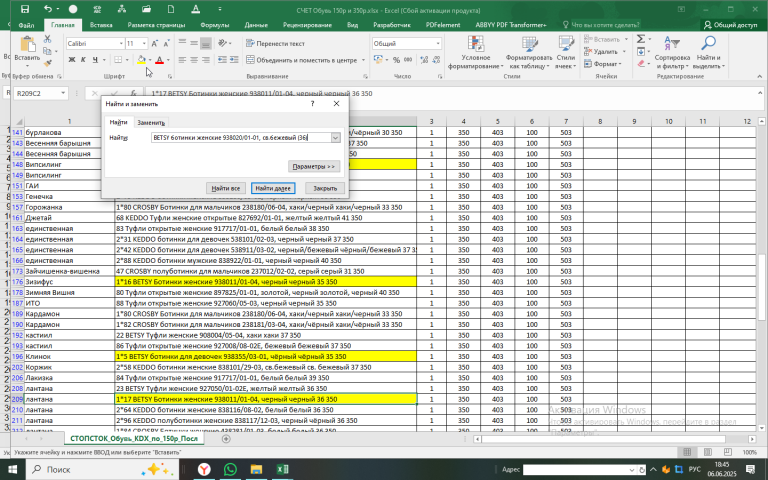
Task: Open WhatsApp from the Windows taskbar
Action: (x=229, y=468)
